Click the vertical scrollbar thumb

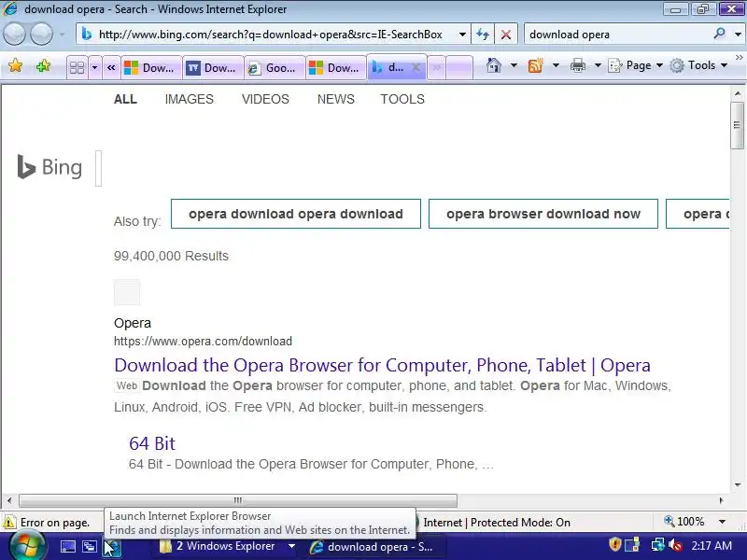pos(737,125)
